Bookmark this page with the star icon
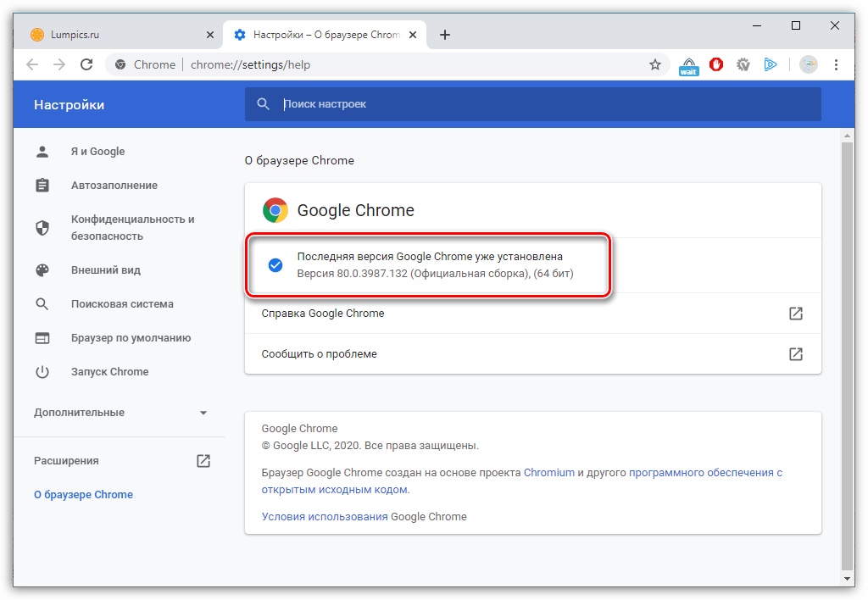 click(655, 64)
